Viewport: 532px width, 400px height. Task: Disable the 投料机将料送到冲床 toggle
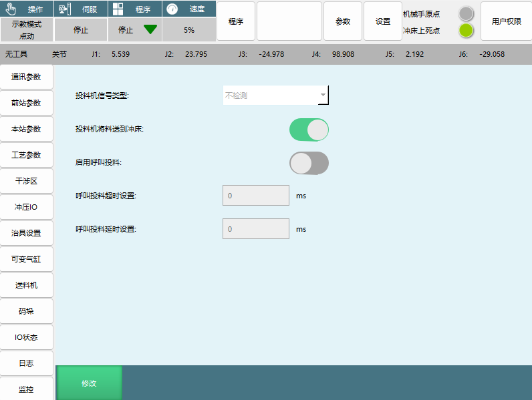[309, 130]
